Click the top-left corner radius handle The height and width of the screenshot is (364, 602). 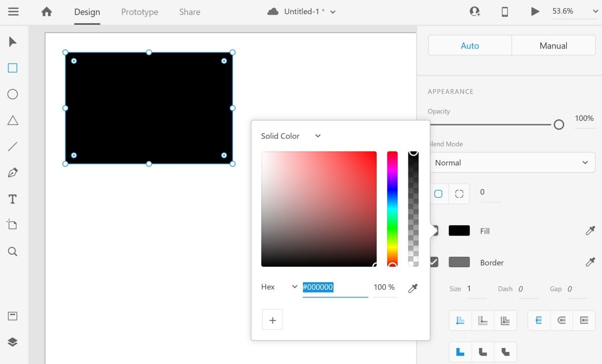(74, 61)
